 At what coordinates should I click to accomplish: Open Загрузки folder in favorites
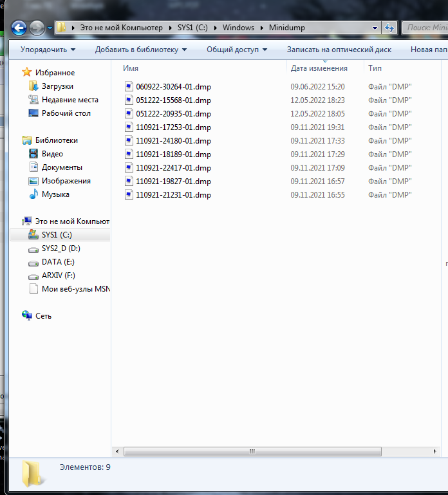[57, 86]
